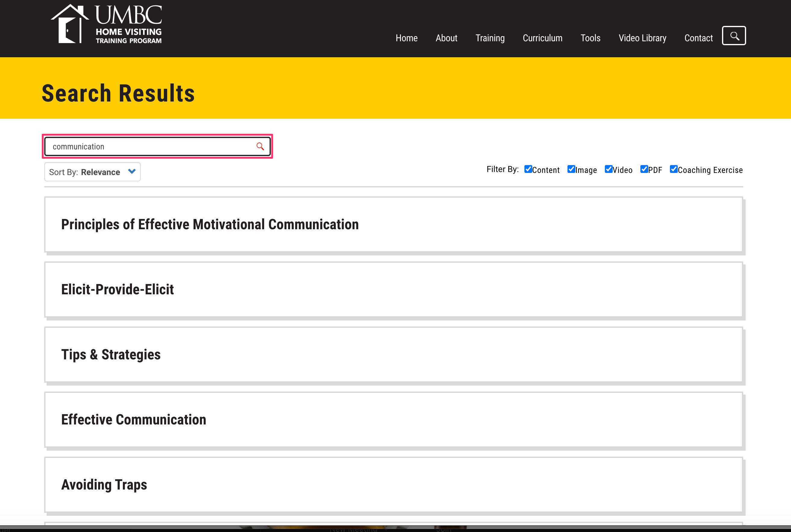Select Curriculum in the navigation bar
Screen dimensions: 791x532
542,38
